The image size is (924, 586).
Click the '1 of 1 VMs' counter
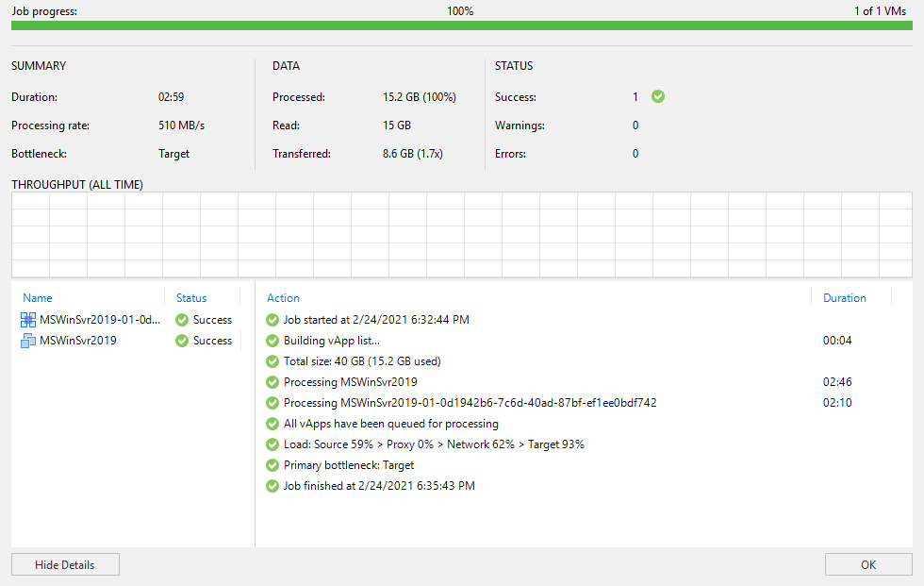click(x=881, y=10)
